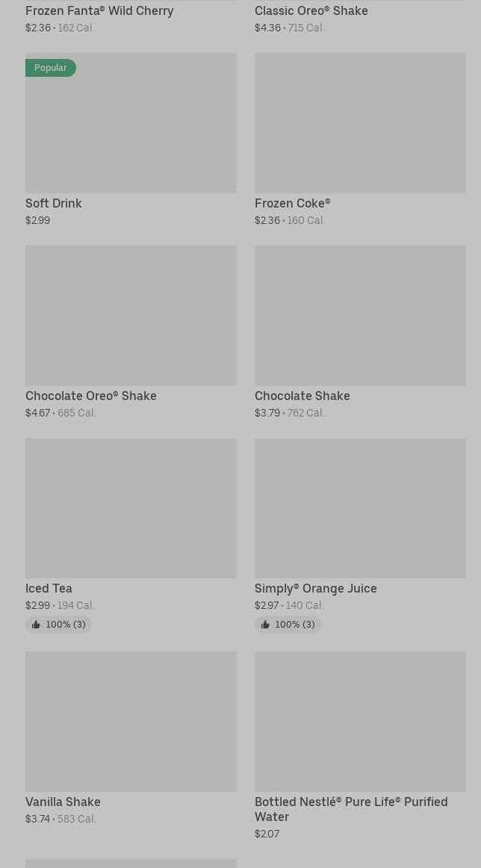Viewport: 481px width, 868px height.
Task: Click the Iced Tea image
Action: point(131,508)
